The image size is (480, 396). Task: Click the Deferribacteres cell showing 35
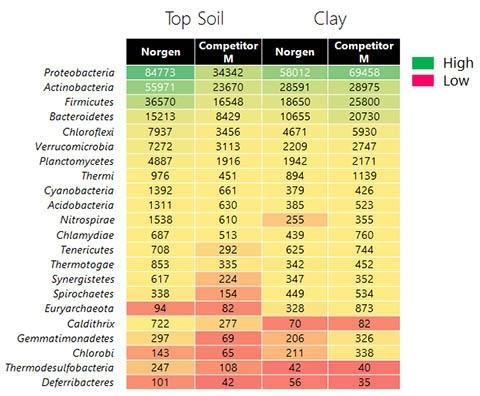point(364,382)
